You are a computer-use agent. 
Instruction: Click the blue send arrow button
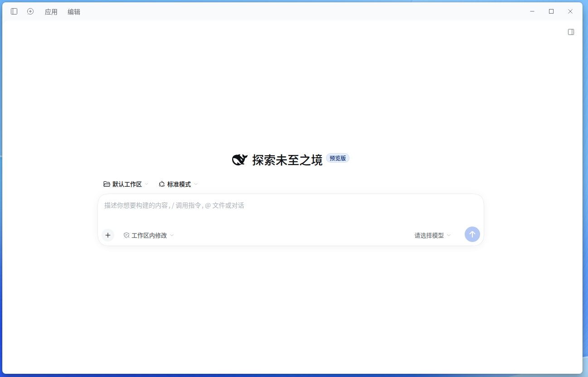[x=472, y=234]
